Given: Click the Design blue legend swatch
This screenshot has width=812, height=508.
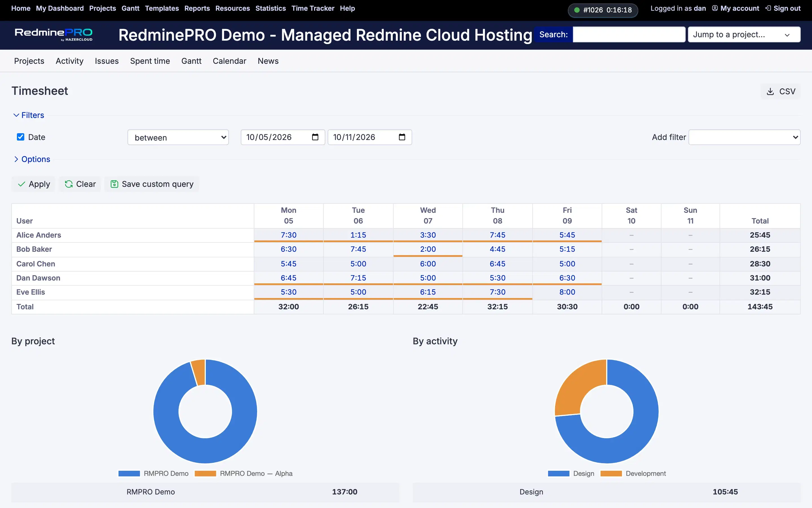Looking at the screenshot, I should coord(559,473).
